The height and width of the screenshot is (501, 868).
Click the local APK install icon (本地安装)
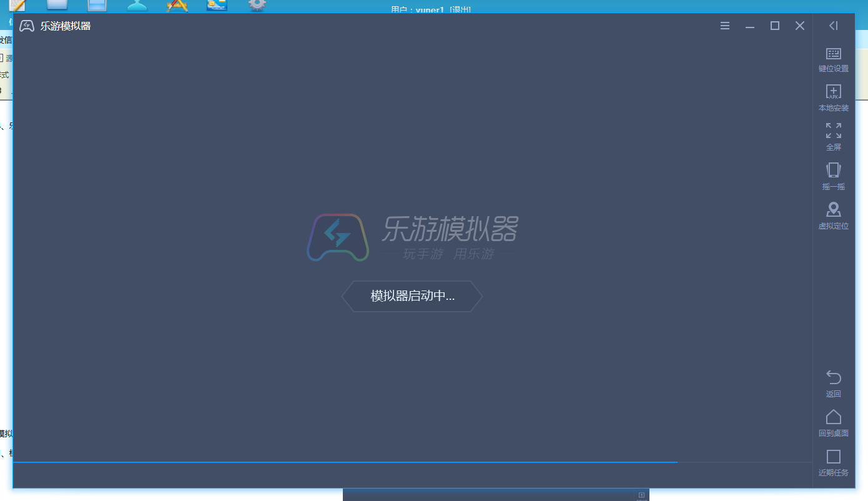click(x=834, y=99)
